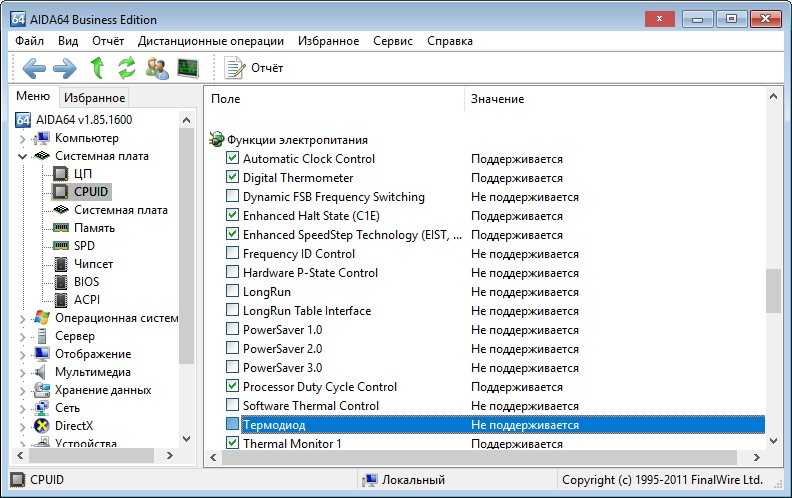Click the Значение column header
The width and height of the screenshot is (792, 498).
[615, 99]
